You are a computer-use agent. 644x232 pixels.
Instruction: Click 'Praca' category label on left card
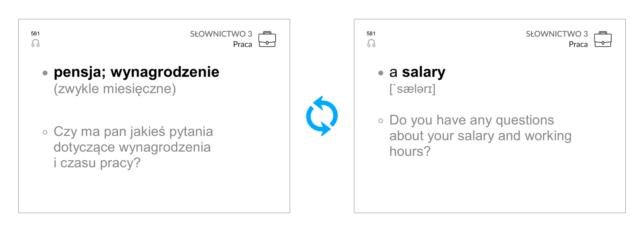tap(242, 44)
